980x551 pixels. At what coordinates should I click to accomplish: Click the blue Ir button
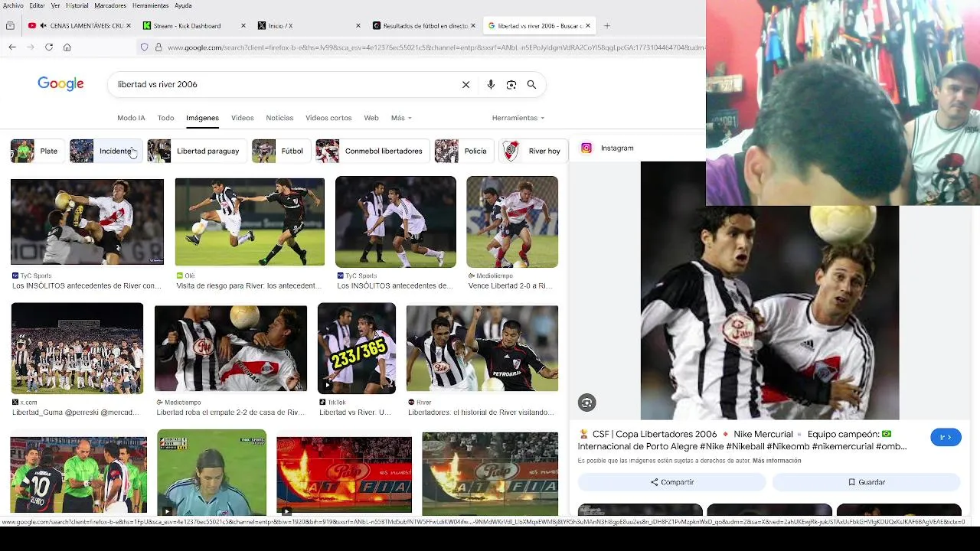tap(946, 438)
